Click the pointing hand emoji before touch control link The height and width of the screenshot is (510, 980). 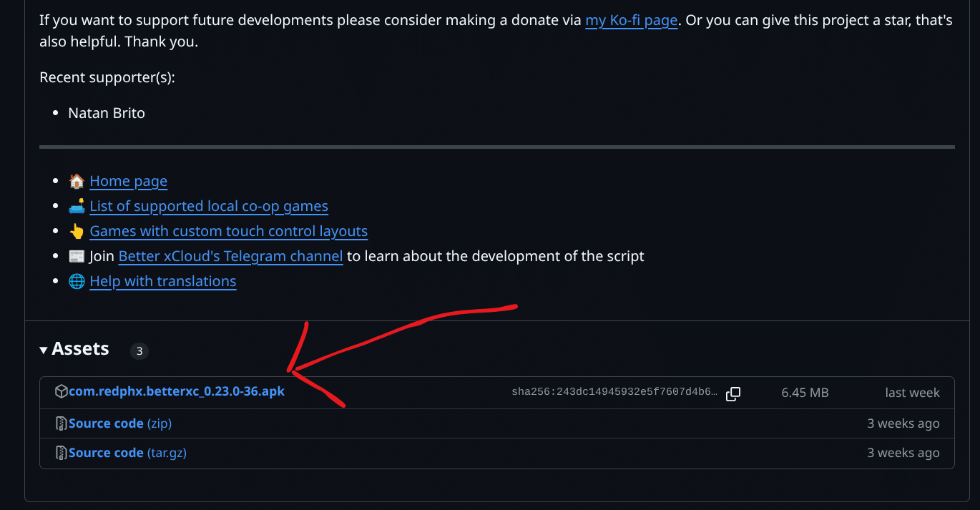pyautogui.click(x=77, y=231)
